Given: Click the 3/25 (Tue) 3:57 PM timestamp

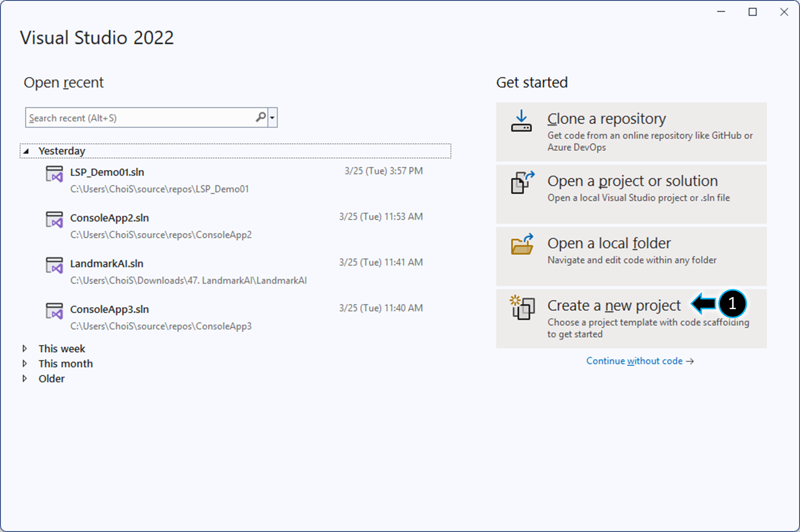Looking at the screenshot, I should tap(384, 171).
